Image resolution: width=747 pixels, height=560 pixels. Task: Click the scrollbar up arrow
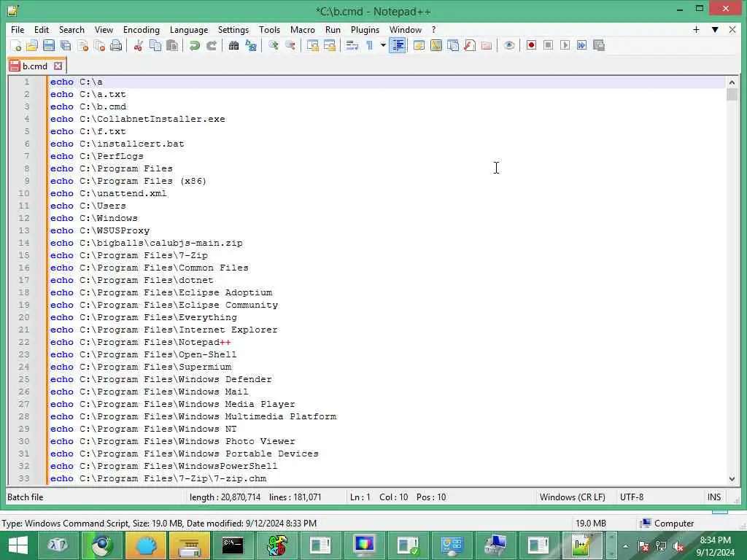pos(732,82)
